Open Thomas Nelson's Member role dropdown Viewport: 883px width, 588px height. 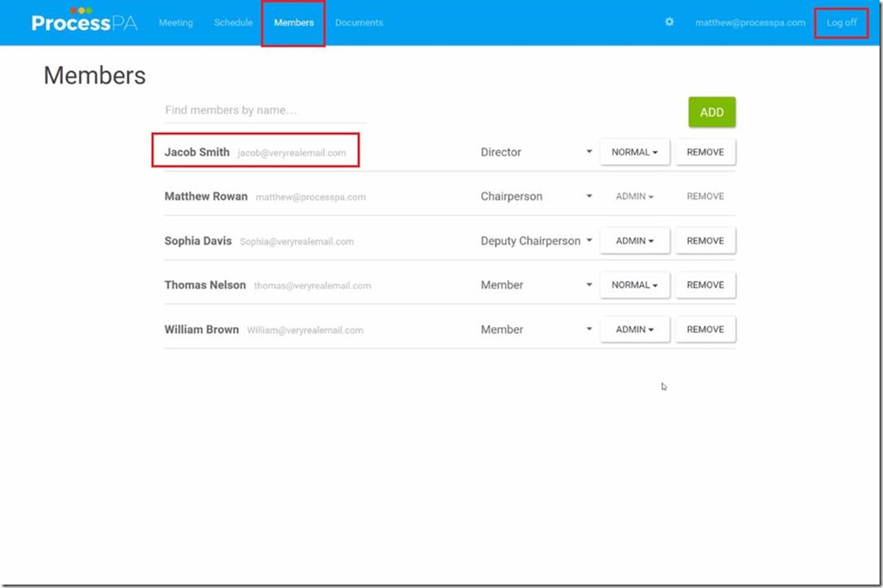(x=536, y=285)
